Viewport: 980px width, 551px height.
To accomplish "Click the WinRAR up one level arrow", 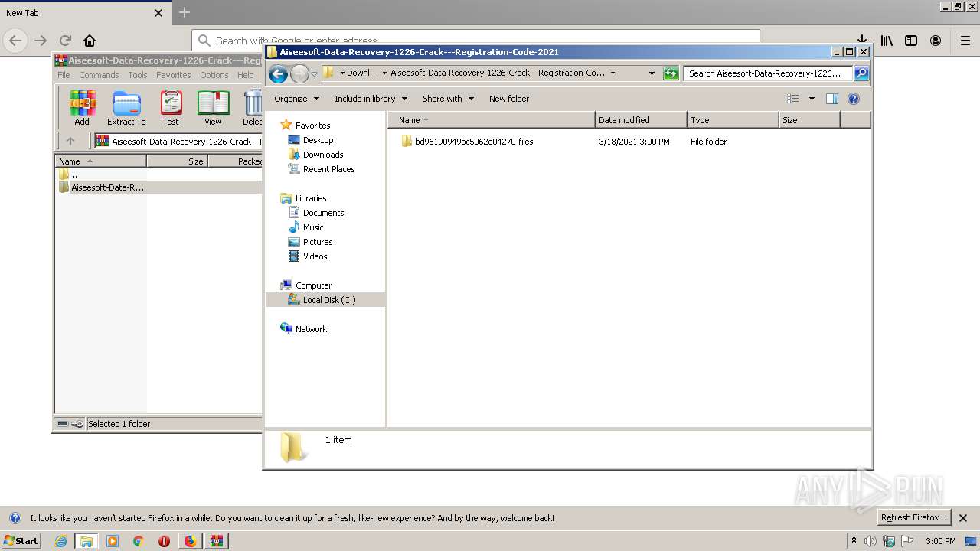I will click(70, 141).
